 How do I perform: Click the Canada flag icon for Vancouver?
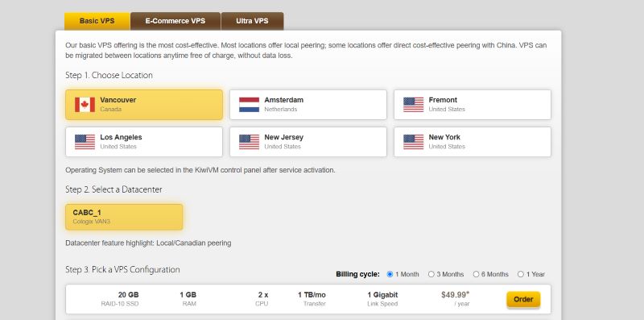(85, 105)
